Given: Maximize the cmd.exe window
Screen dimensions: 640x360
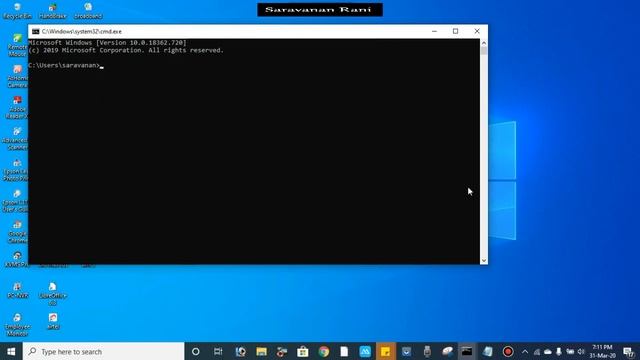Looking at the screenshot, I should (x=456, y=31).
